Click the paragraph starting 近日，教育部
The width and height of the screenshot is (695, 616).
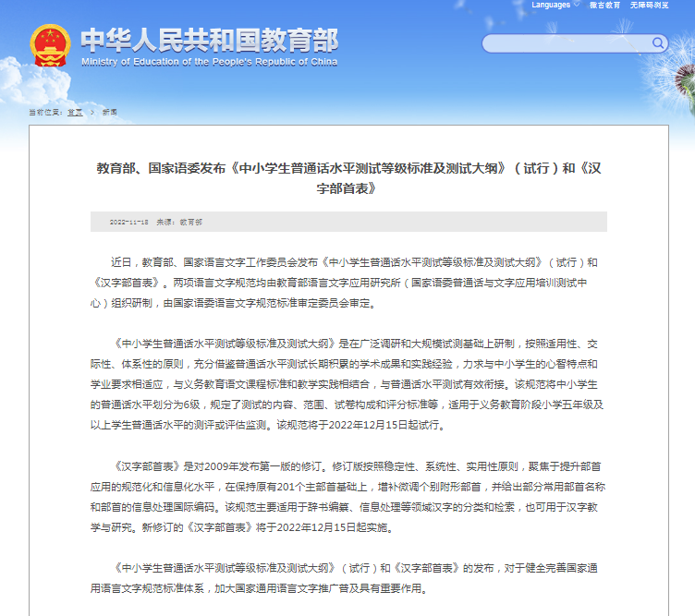(344, 283)
